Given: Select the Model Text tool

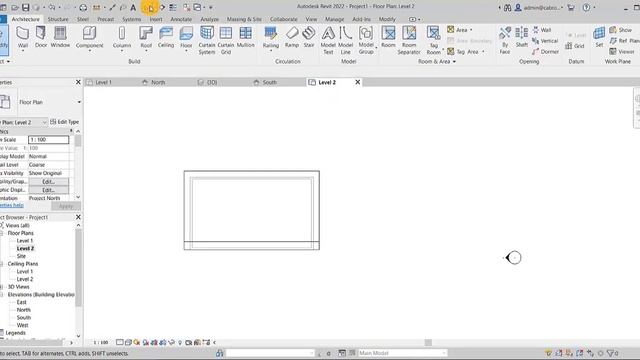Looking at the screenshot, I should (x=328, y=40).
